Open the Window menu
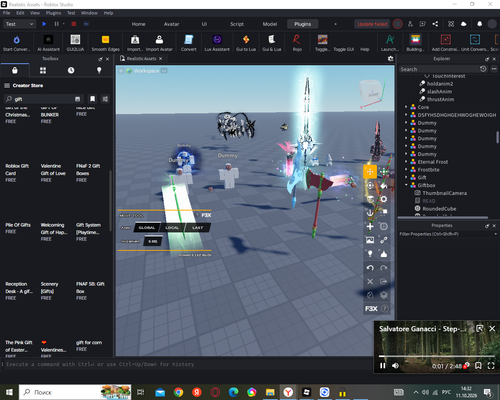This screenshot has height=400, width=500. point(89,13)
